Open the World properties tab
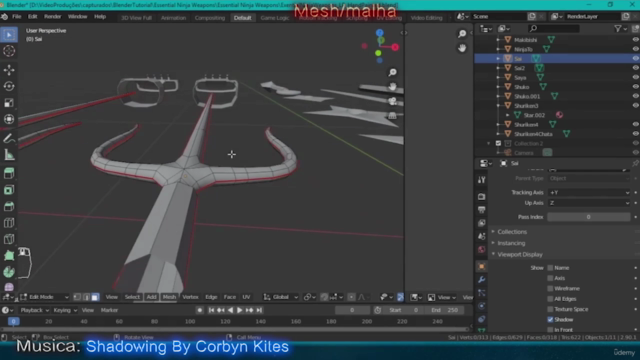 pyautogui.click(x=482, y=249)
